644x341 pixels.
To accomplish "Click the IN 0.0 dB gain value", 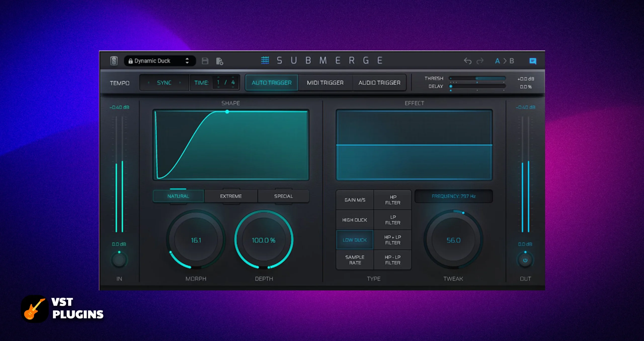I will 119,244.
